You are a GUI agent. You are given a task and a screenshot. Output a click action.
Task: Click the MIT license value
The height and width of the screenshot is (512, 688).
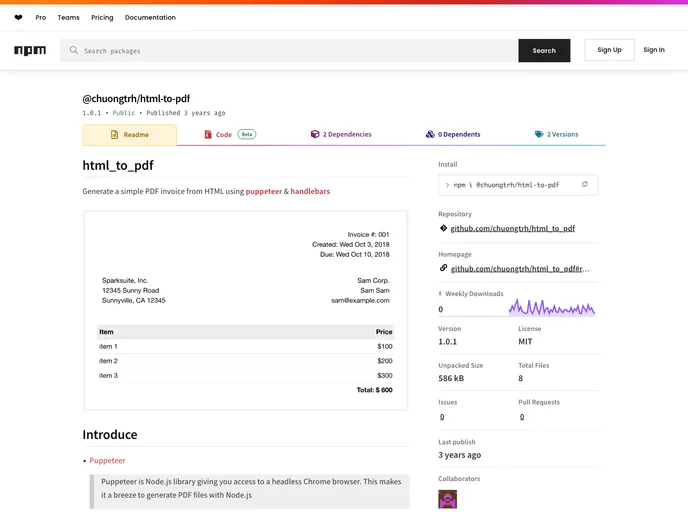point(525,341)
